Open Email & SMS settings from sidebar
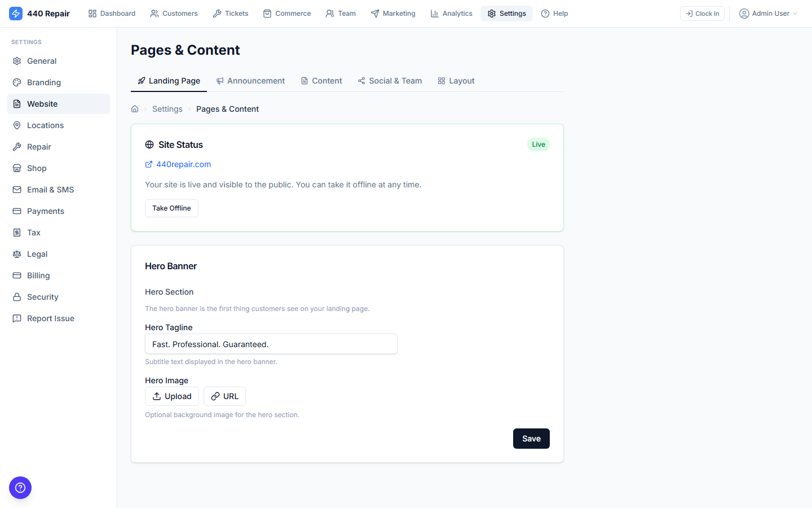The height and width of the screenshot is (508, 812). (x=51, y=189)
